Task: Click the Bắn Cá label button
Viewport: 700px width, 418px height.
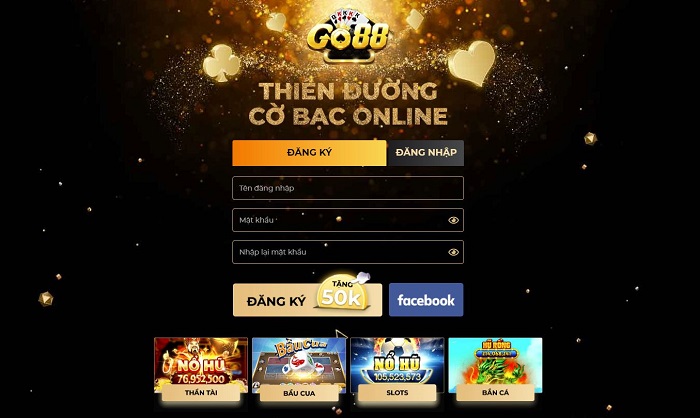Action: 495,393
